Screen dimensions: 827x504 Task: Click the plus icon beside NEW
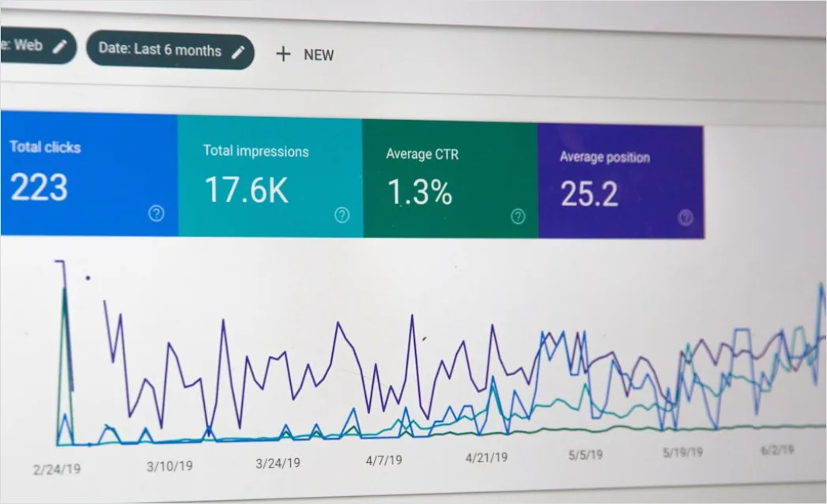[283, 54]
